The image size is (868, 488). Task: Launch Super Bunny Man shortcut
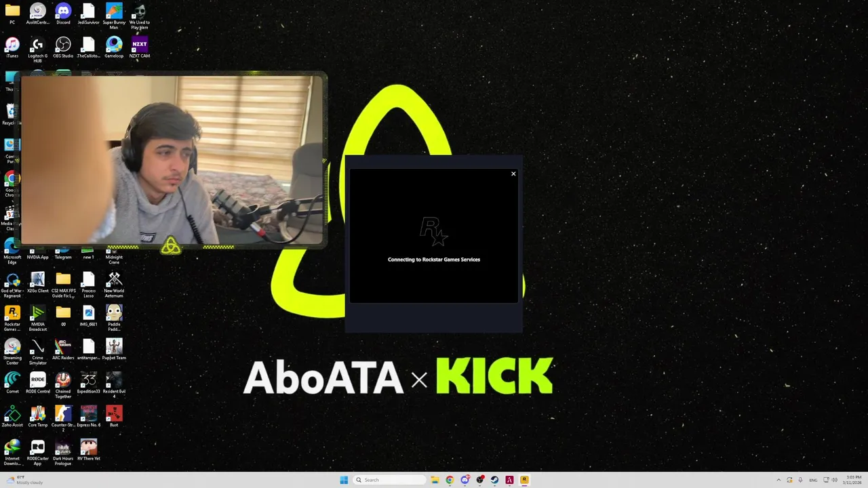click(x=114, y=16)
